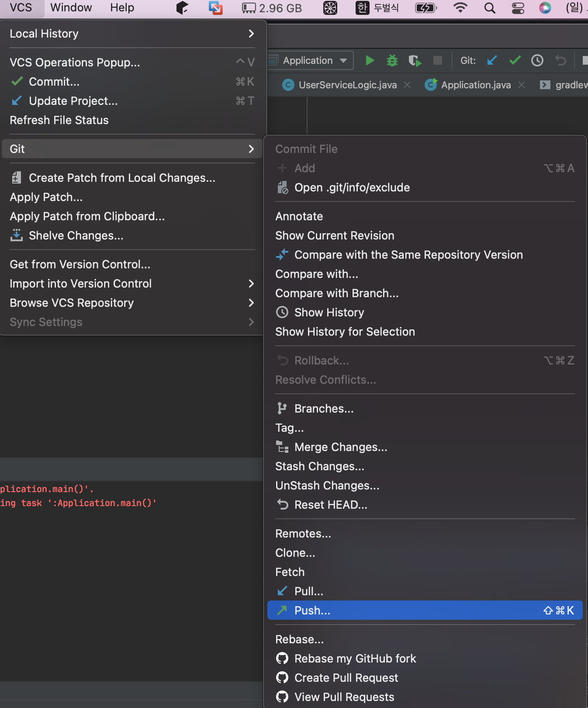This screenshot has width=588, height=708.
Task: Open Git history clock icon in toolbar
Action: click(x=537, y=60)
